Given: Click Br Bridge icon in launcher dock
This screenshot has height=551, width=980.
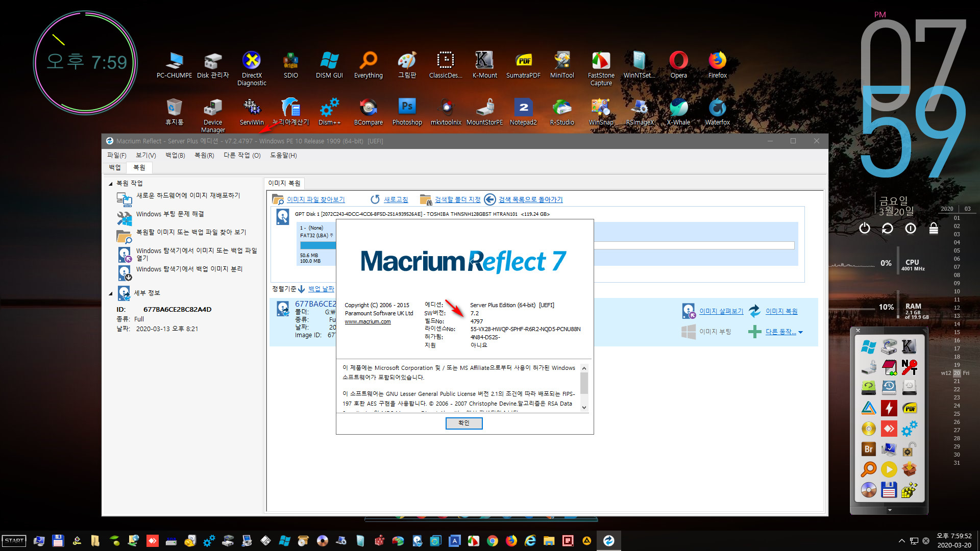Looking at the screenshot, I should [868, 449].
